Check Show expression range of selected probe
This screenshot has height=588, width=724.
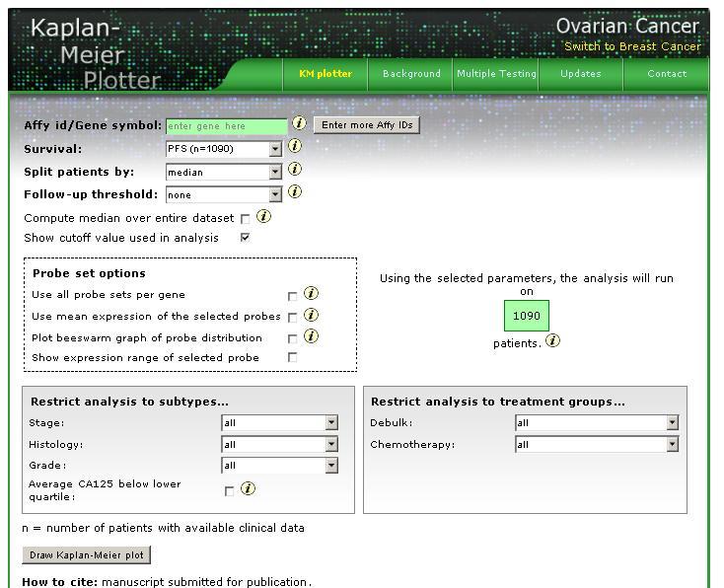pos(292,357)
